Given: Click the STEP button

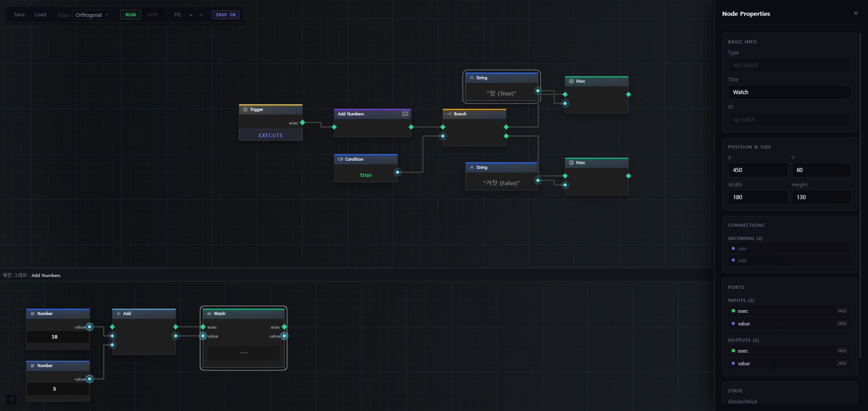Looking at the screenshot, I should coord(153,15).
